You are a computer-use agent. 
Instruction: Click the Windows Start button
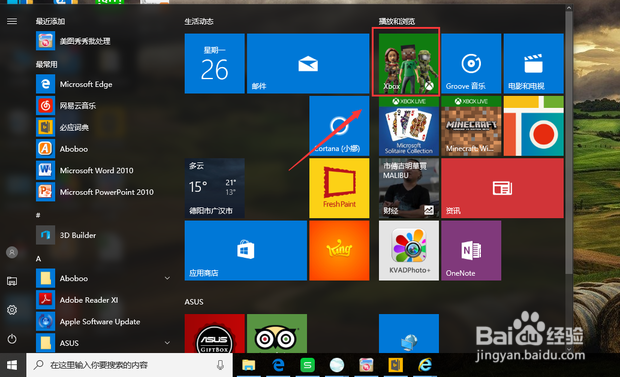click(x=12, y=365)
